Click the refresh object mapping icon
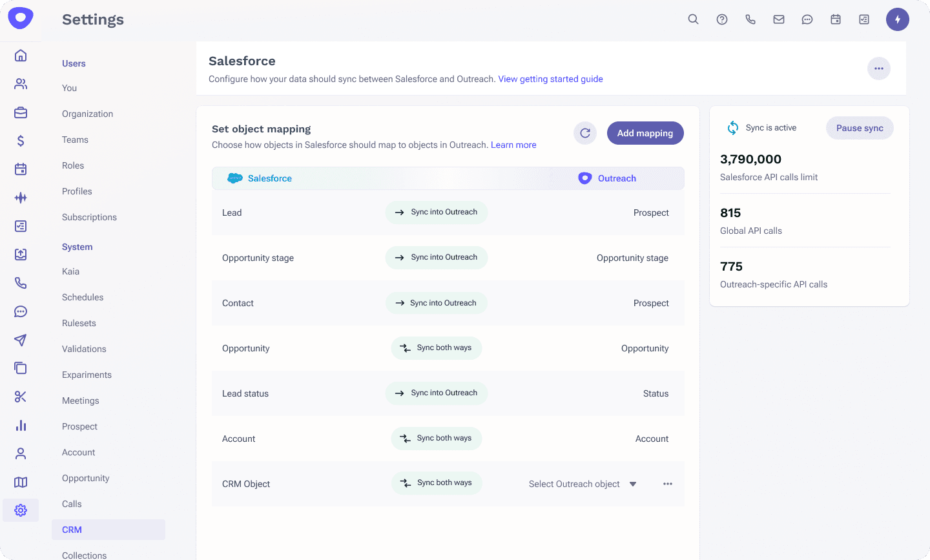This screenshot has height=560, width=930. tap(585, 133)
